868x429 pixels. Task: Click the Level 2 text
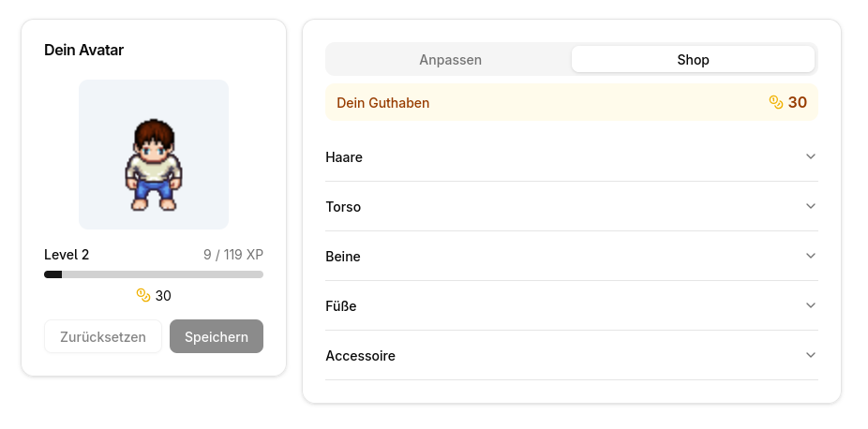67,255
